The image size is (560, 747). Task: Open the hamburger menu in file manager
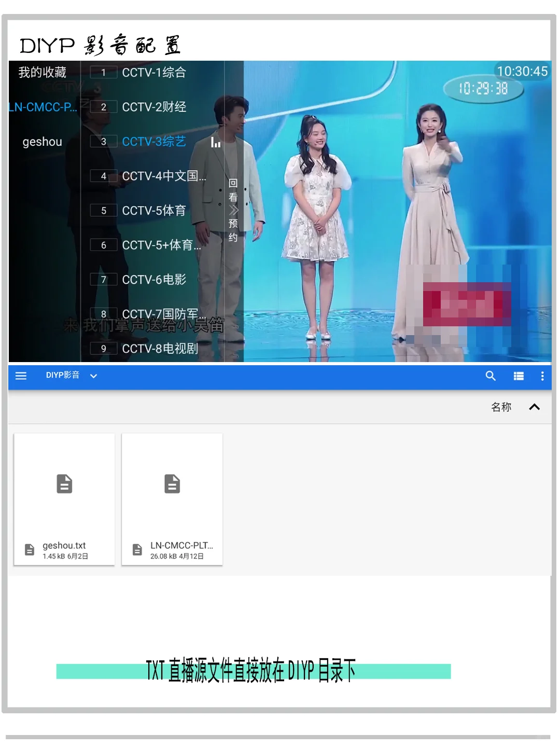point(21,376)
